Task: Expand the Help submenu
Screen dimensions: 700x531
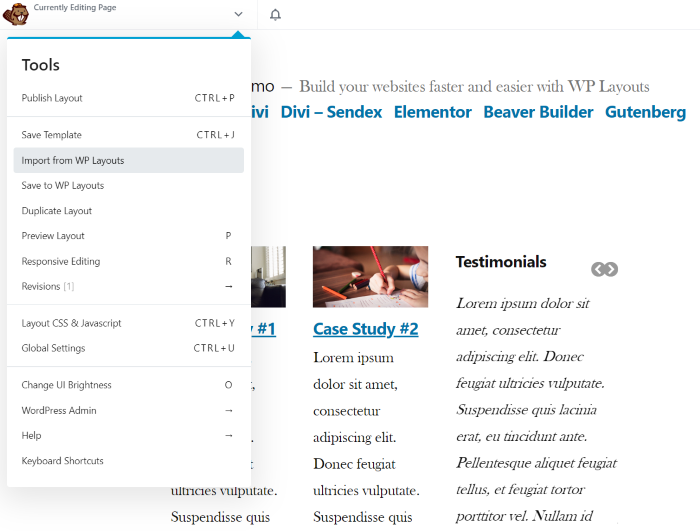Action: click(x=129, y=435)
